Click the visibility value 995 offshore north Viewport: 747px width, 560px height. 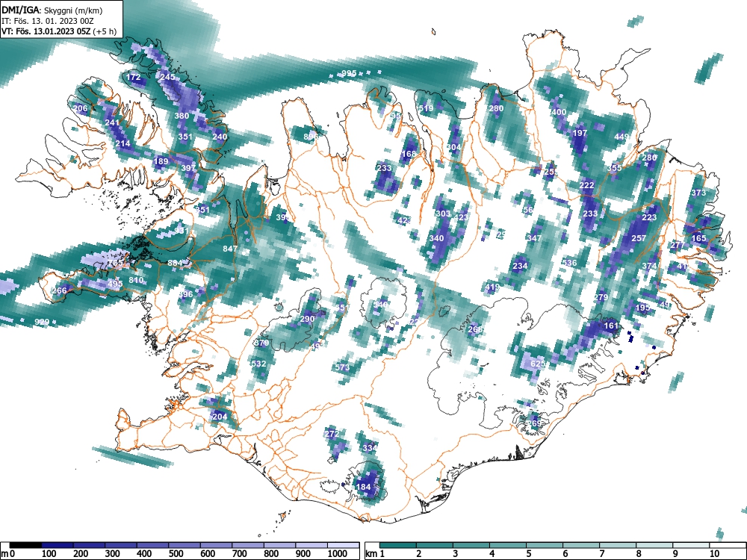tap(349, 73)
